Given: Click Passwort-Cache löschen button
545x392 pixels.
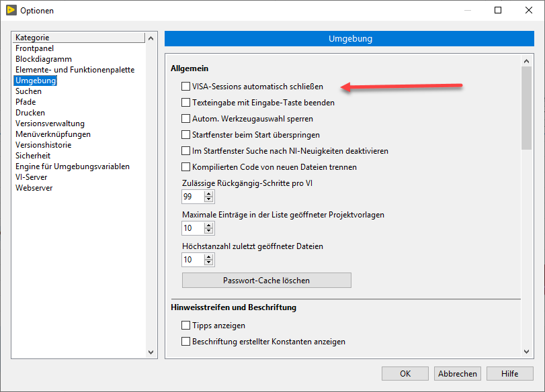Looking at the screenshot, I should coord(266,280).
